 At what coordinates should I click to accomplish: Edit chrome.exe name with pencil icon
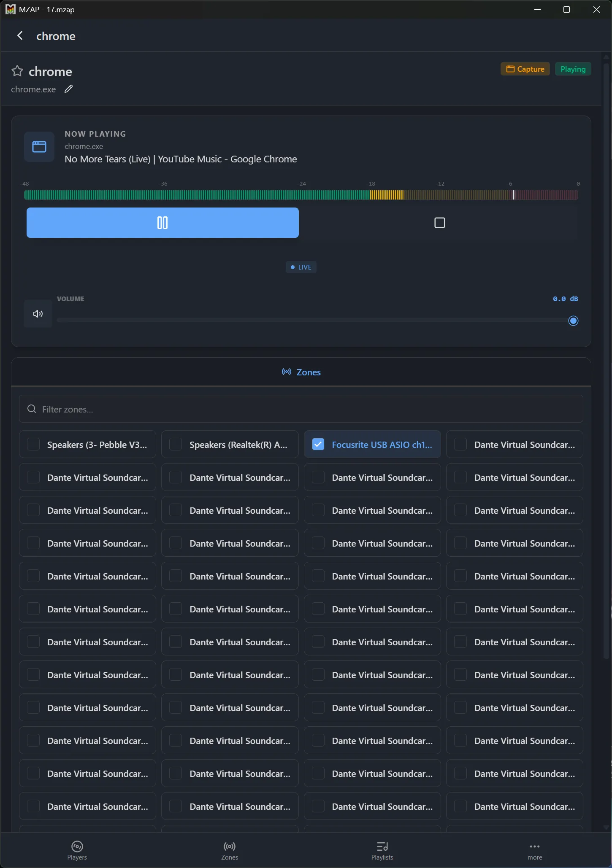click(x=68, y=89)
